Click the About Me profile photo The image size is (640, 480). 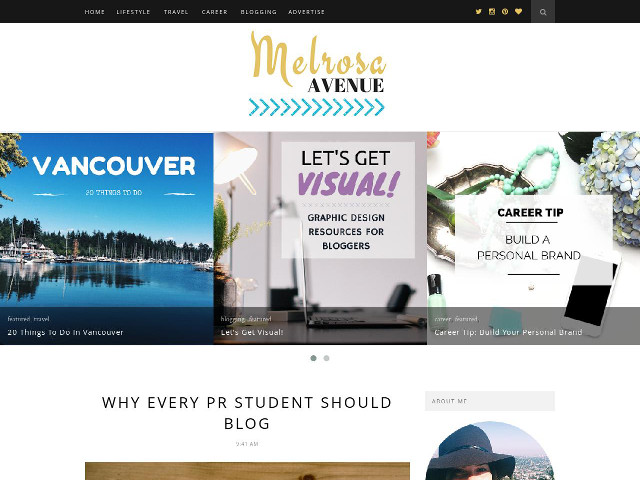point(490,451)
